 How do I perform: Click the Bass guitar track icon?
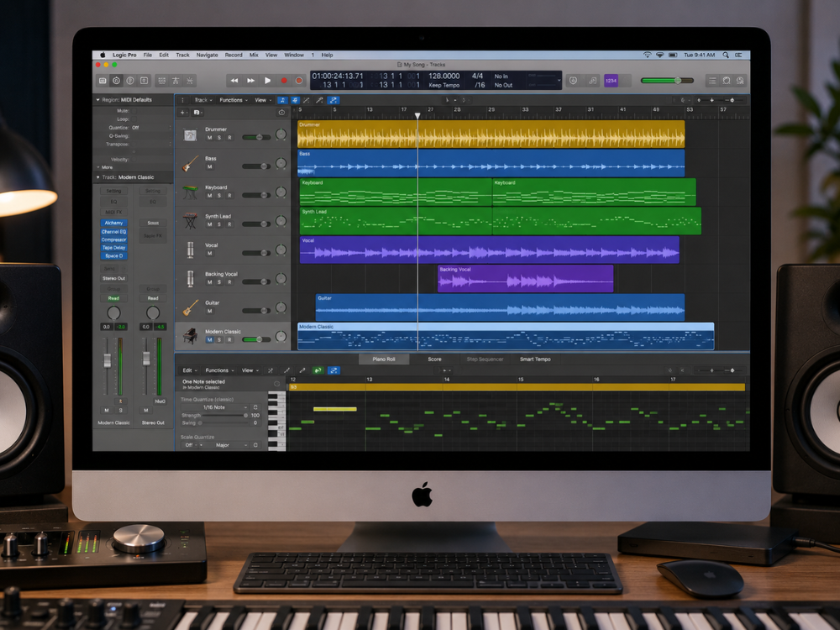click(x=190, y=164)
